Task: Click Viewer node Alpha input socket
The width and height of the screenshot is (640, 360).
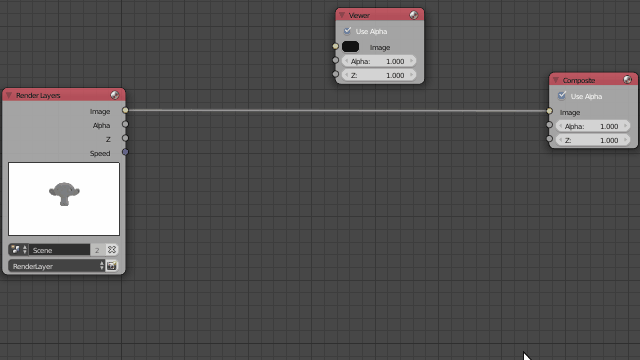Action: click(336, 60)
